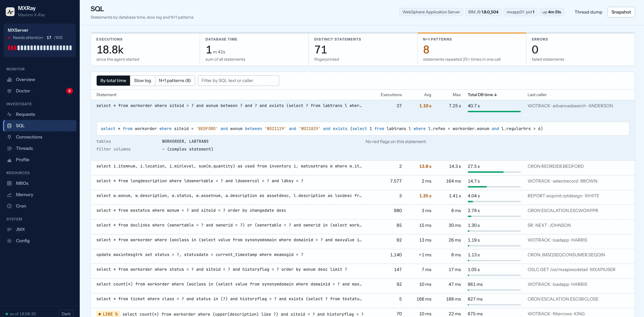Open Cron clock icon
This screenshot has width=644, height=317.
click(9, 206)
